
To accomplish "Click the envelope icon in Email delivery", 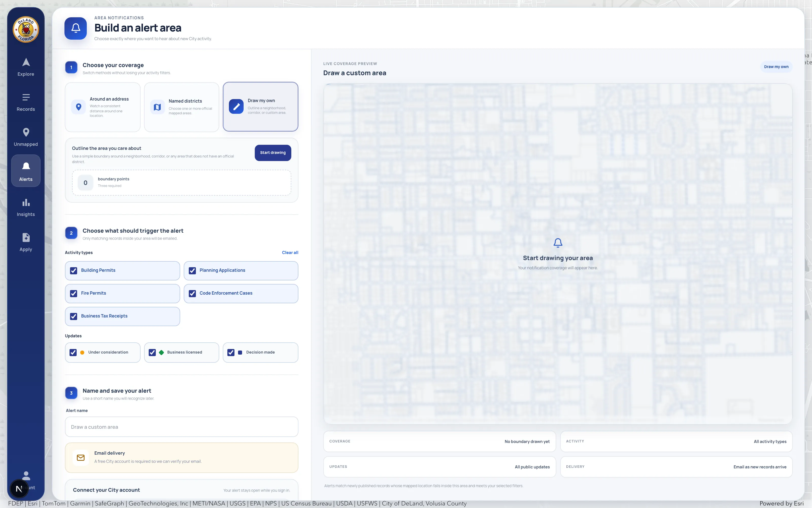I will click(80, 458).
